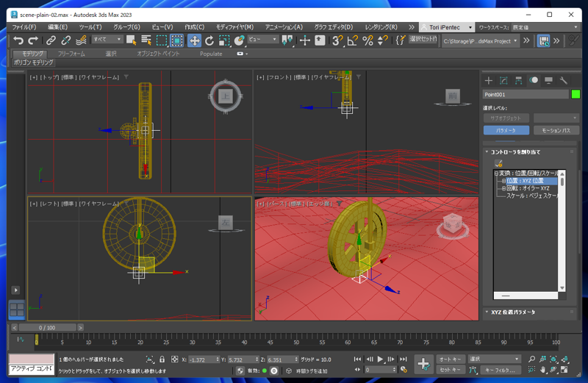Click the auto backup save icon in toolbar
Image resolution: width=588 pixels, height=383 pixels.
(x=543, y=40)
